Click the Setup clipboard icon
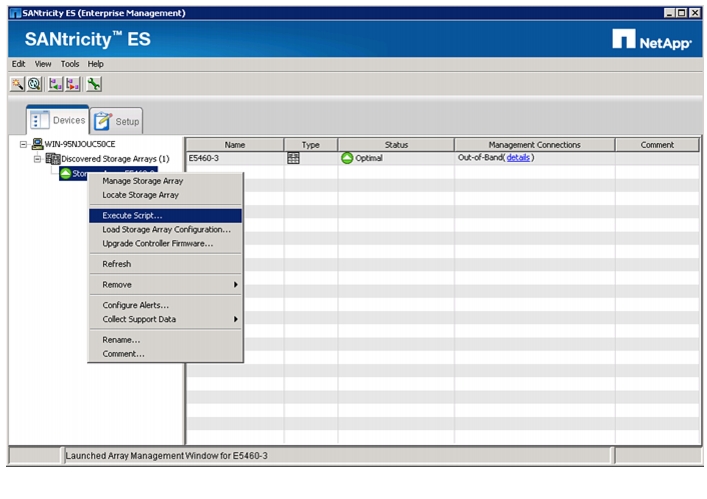The width and height of the screenshot is (707, 499). 103,121
